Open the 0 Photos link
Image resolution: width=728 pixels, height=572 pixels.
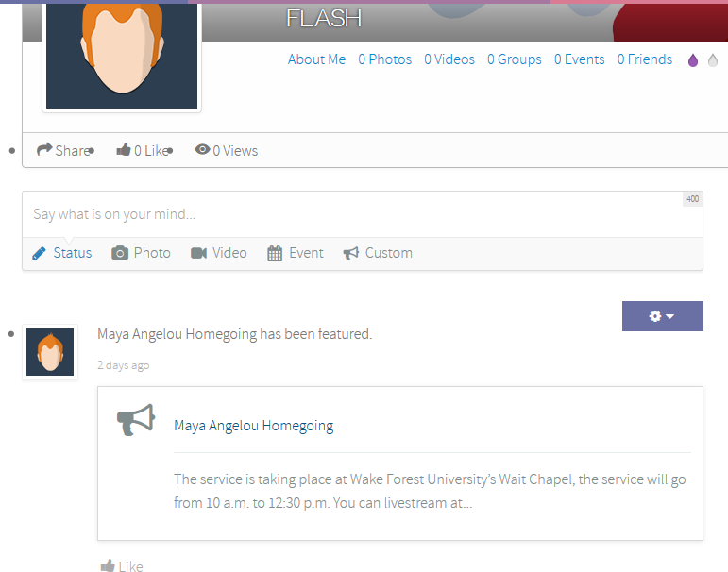point(385,59)
